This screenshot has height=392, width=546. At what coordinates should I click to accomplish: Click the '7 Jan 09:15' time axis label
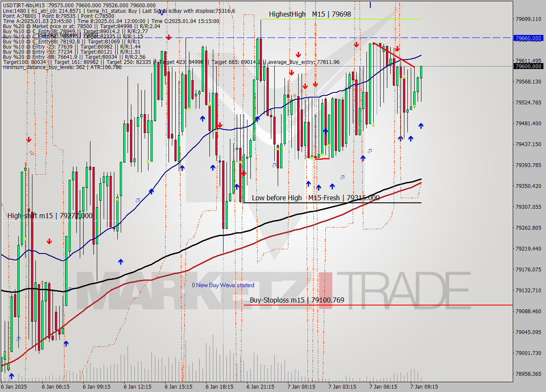pyautogui.click(x=424, y=387)
